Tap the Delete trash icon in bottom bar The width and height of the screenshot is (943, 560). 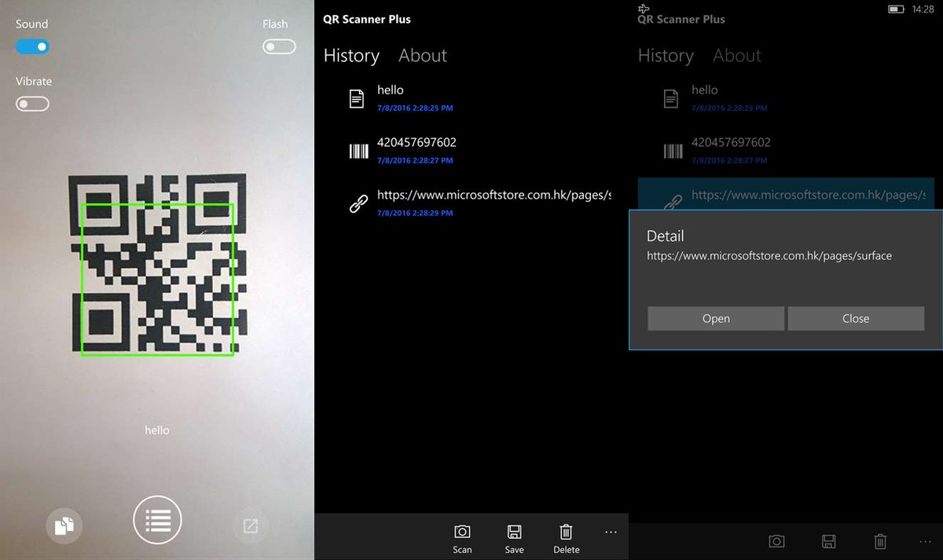pyautogui.click(x=566, y=532)
